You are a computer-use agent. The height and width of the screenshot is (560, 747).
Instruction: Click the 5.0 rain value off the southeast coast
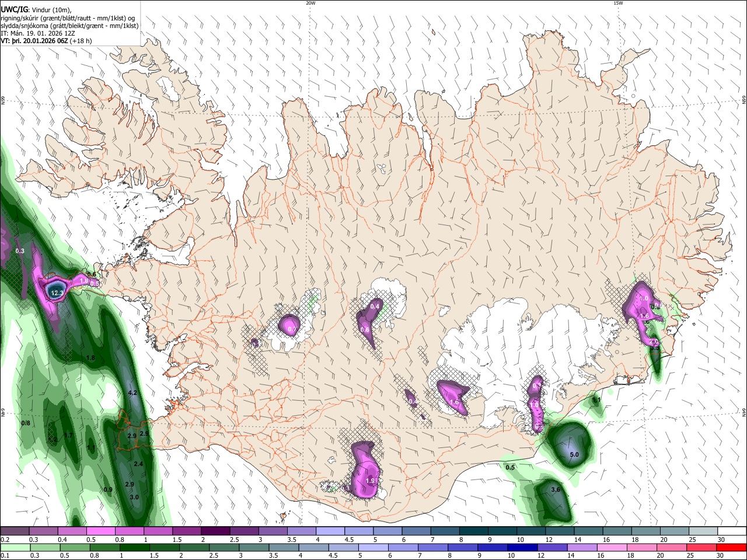pos(574,454)
